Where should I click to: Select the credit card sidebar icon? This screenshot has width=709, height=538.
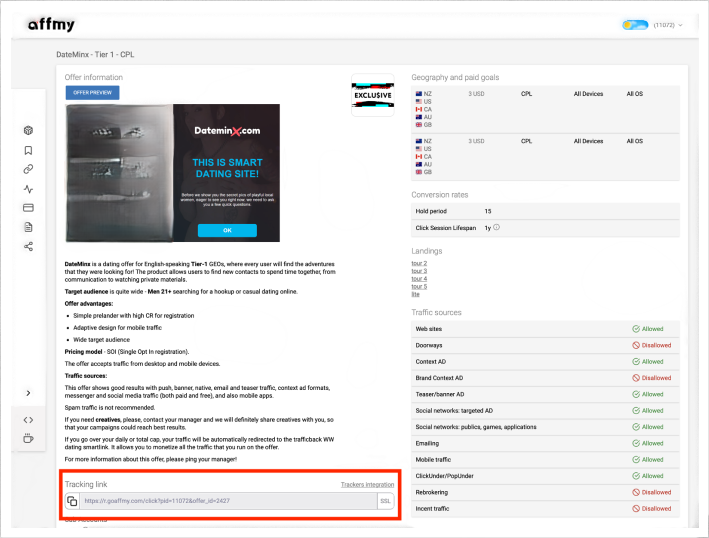(28, 208)
